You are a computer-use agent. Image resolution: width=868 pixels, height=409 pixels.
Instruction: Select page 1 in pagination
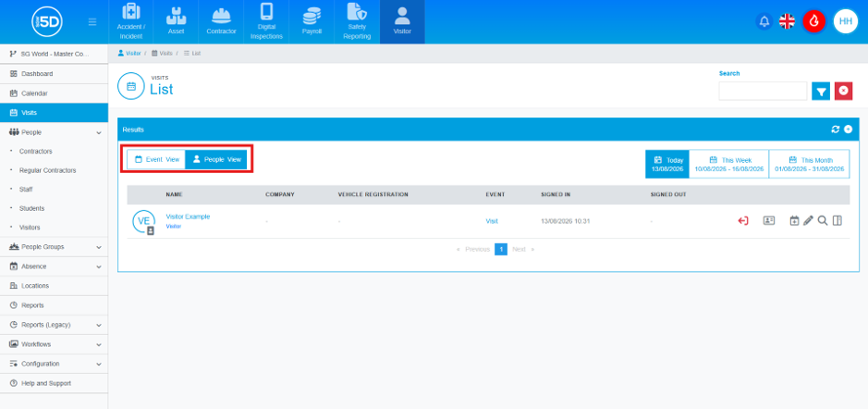tap(500, 250)
